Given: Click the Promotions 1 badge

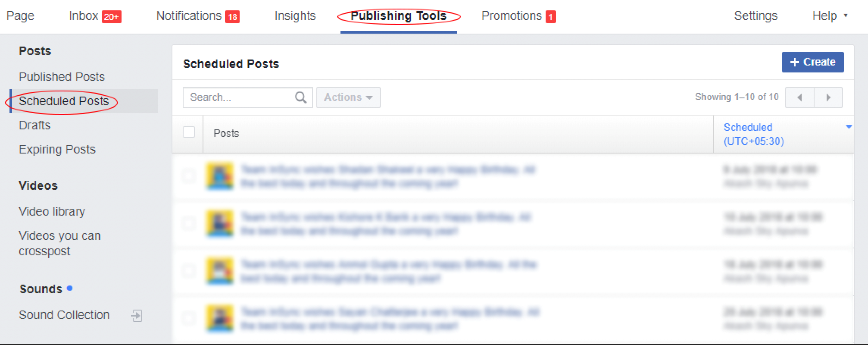Looking at the screenshot, I should pyautogui.click(x=550, y=17).
